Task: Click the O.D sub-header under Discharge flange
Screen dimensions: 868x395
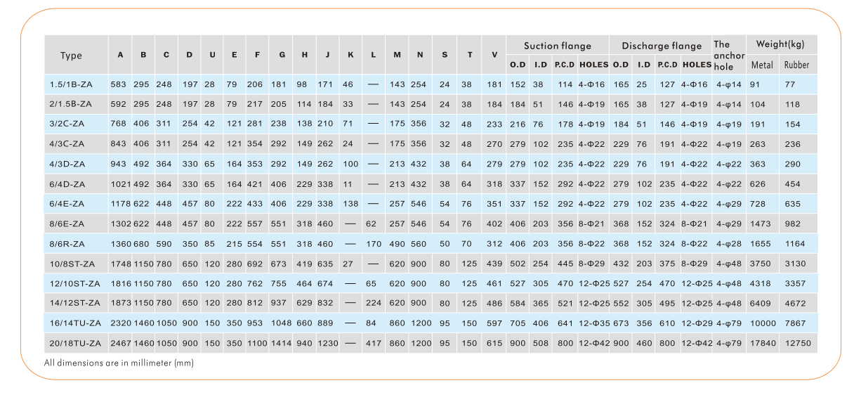Action: click(x=620, y=65)
